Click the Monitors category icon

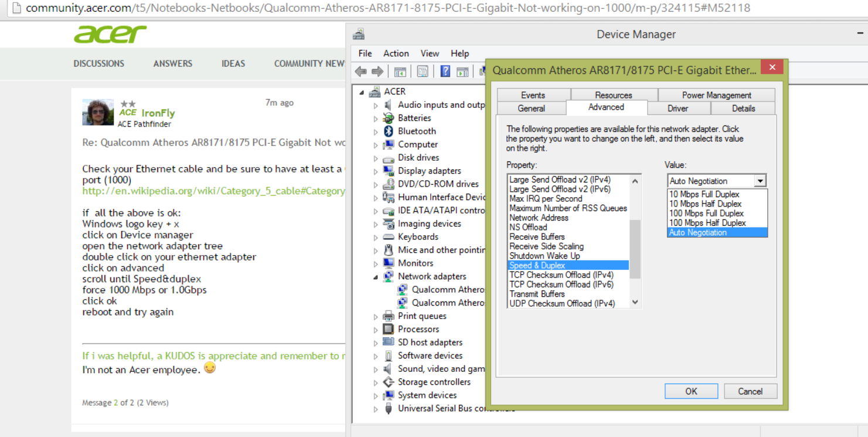(x=388, y=263)
